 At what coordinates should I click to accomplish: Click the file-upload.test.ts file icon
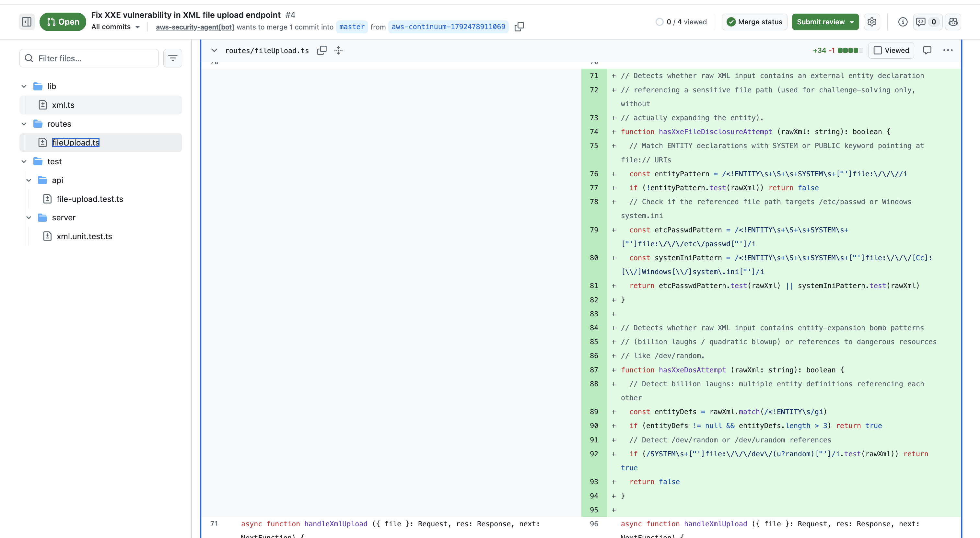point(48,199)
